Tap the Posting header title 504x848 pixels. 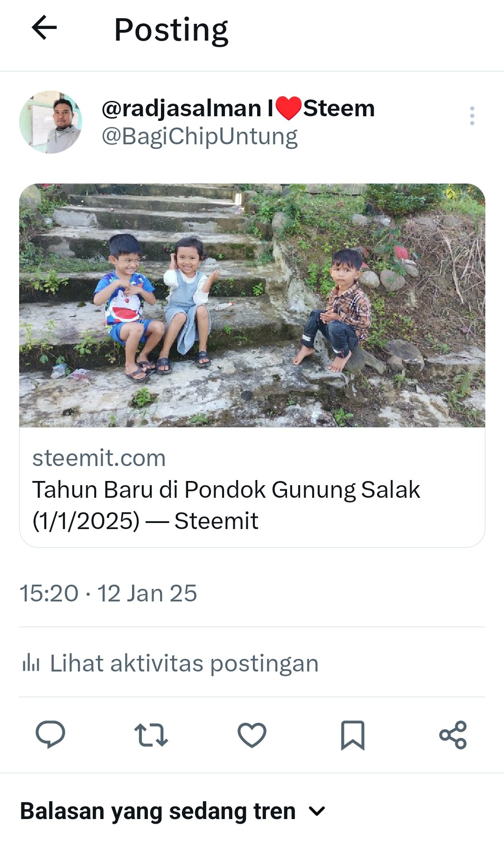(171, 30)
